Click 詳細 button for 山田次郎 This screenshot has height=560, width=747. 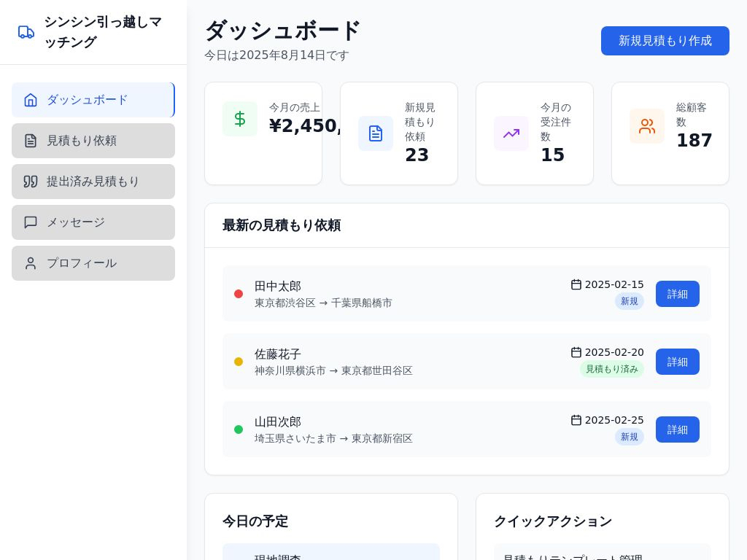point(677,429)
